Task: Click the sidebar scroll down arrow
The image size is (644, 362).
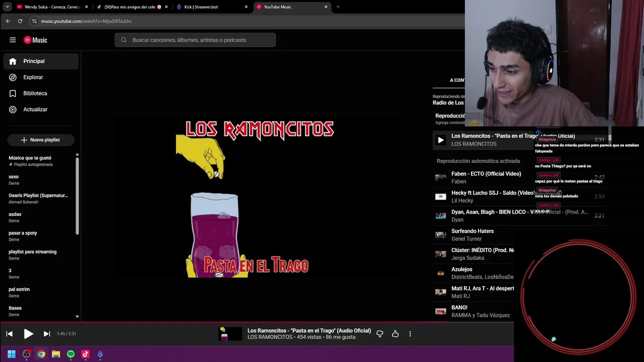Action: pyautogui.click(x=77, y=317)
